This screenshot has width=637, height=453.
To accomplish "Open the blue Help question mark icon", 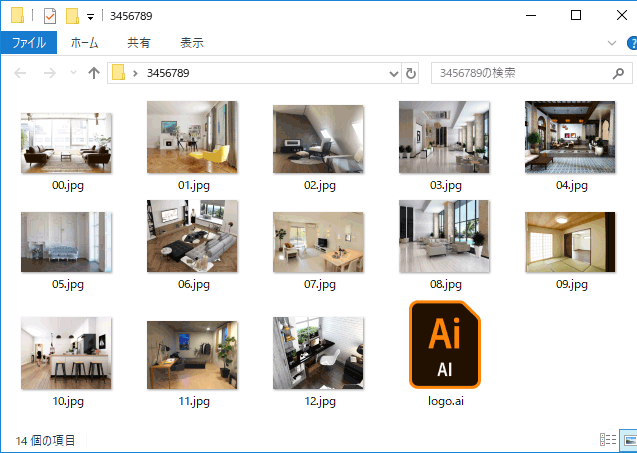I will tap(631, 43).
